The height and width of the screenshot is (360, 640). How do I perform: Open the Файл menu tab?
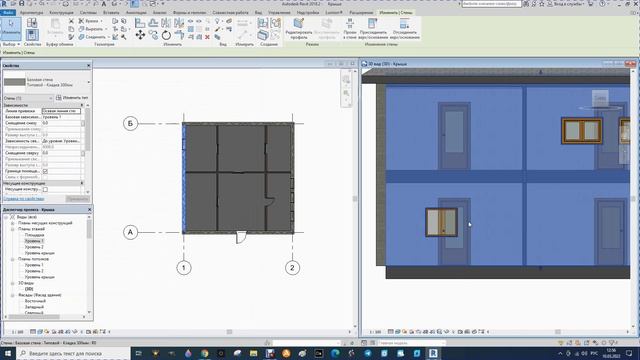[x=8, y=13]
